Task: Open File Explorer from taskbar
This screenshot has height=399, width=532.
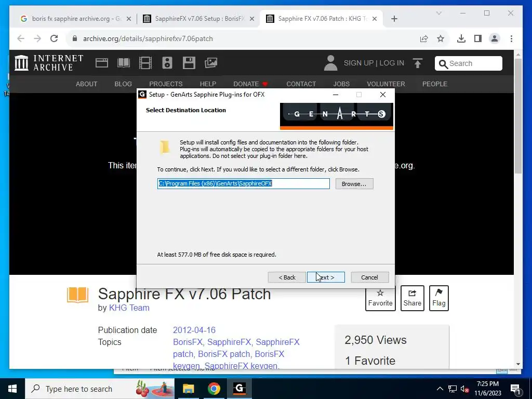Action: [188, 389]
